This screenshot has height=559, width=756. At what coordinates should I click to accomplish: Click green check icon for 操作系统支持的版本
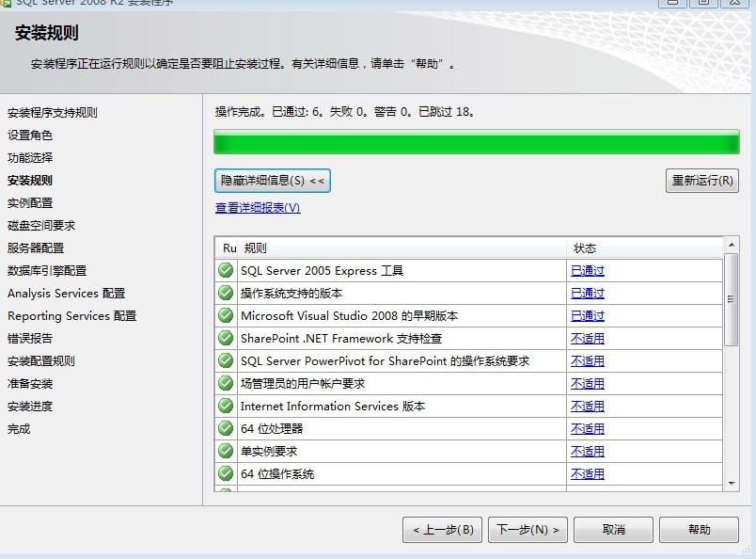[x=226, y=293]
